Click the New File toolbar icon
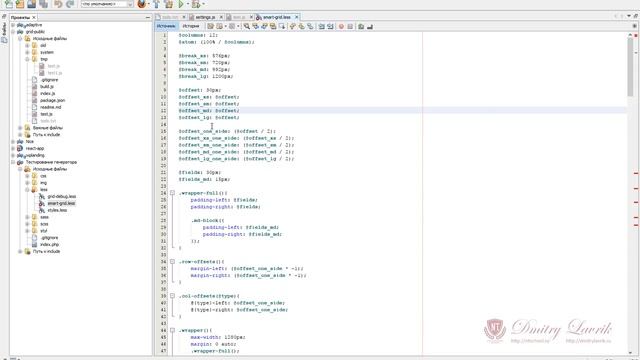This screenshot has height=360, width=640. 9,4
